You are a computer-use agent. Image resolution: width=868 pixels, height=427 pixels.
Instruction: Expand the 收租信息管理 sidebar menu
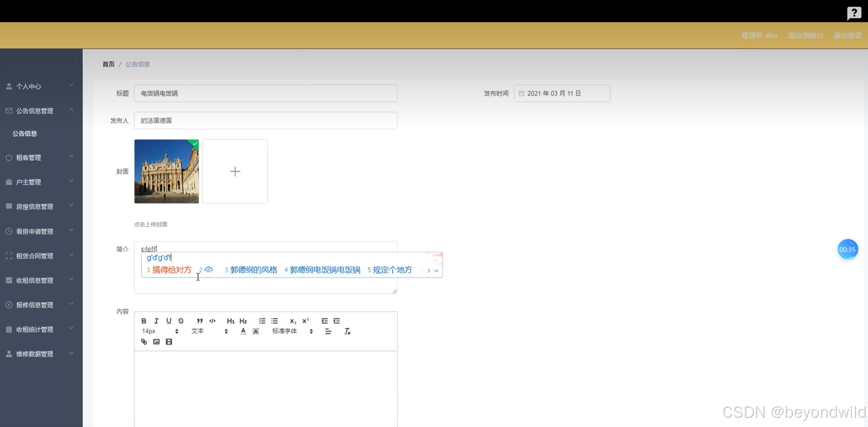click(x=41, y=280)
